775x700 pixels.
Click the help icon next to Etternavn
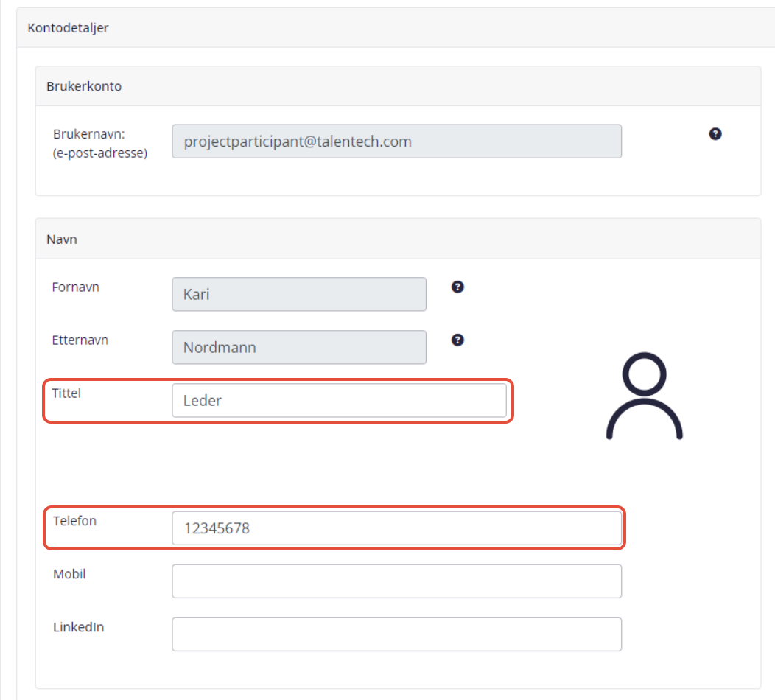click(x=457, y=340)
